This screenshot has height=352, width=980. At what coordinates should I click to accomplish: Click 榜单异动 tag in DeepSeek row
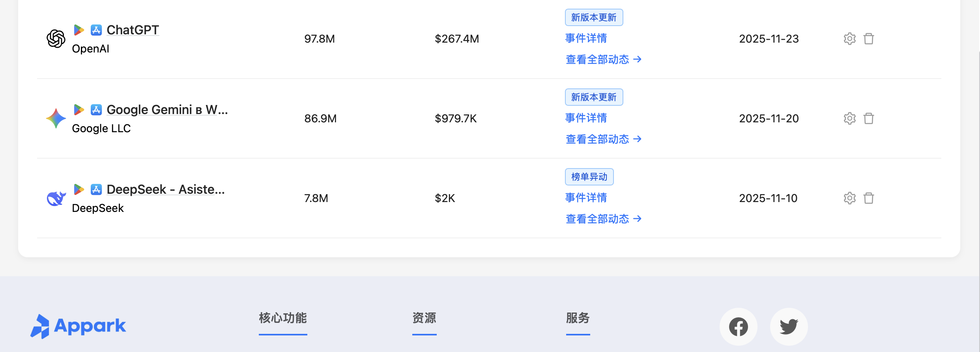589,177
